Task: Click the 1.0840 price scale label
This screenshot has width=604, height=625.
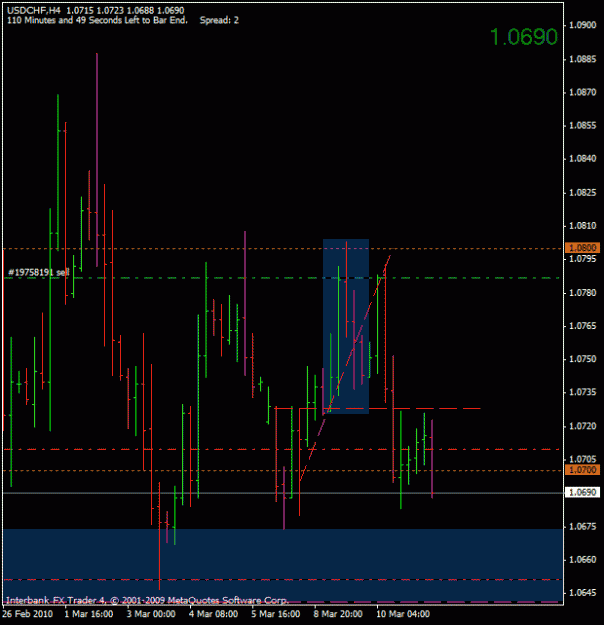Action: pos(582,159)
